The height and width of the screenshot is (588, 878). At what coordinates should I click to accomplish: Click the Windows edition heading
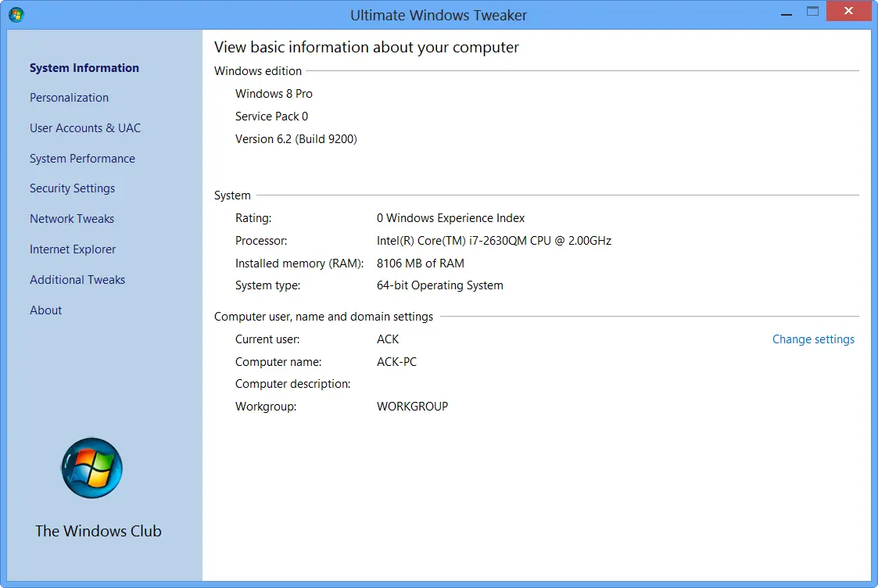(x=257, y=71)
